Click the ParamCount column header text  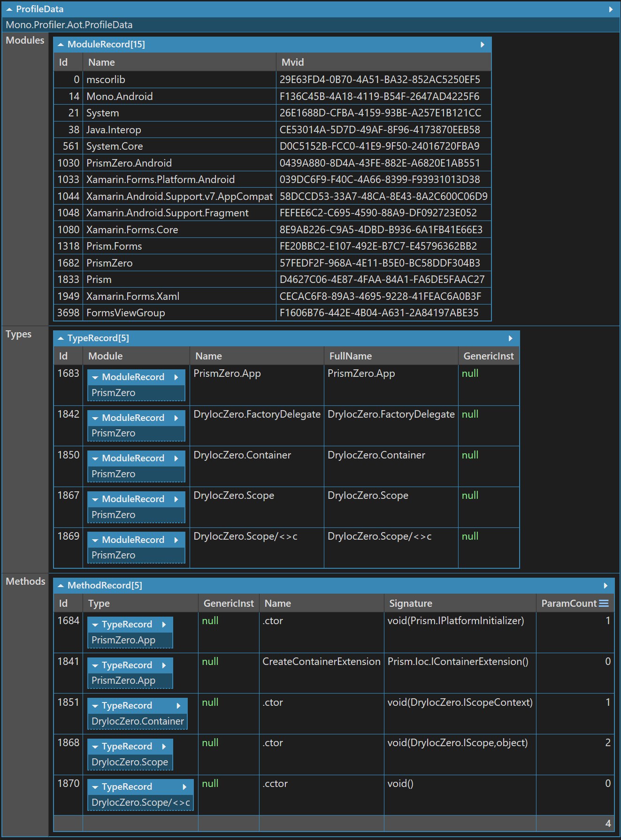(569, 603)
